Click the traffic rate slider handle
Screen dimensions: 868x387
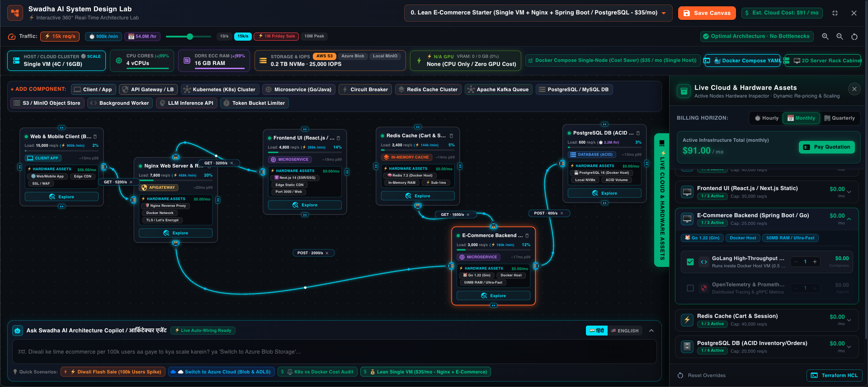pyautogui.click(x=190, y=37)
